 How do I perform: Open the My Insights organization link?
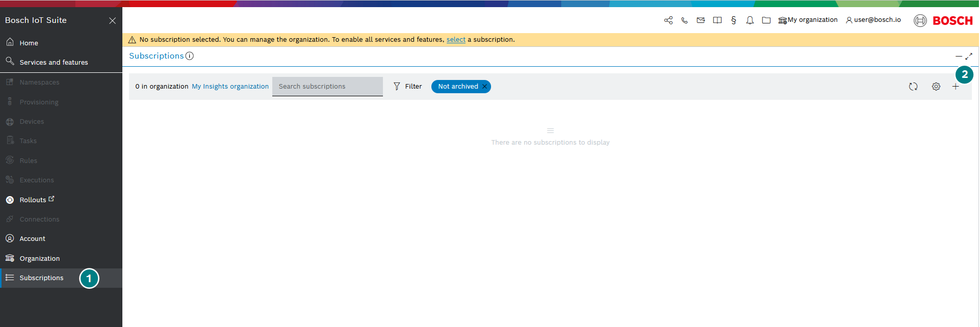(x=230, y=87)
